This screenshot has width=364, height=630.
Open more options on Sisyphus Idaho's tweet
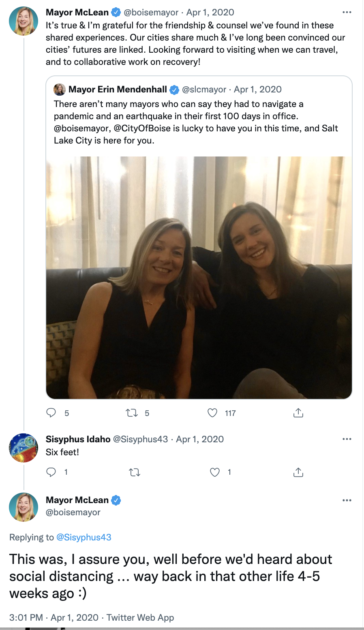[347, 439]
